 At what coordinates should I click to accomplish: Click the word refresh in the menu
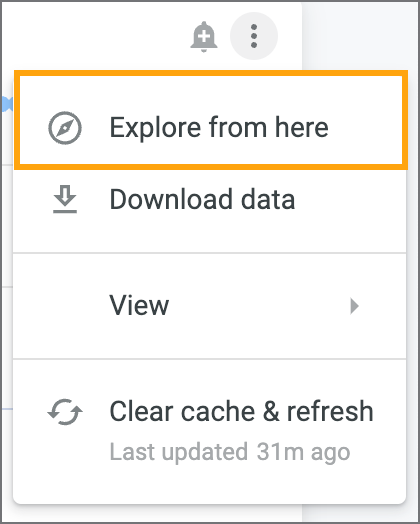[330, 411]
